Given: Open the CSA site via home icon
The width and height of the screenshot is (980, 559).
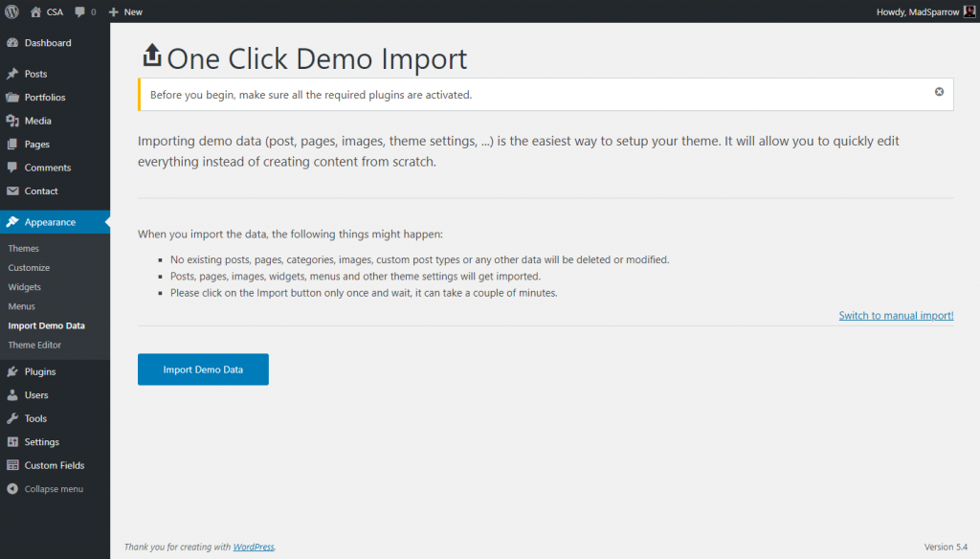Looking at the screenshot, I should pos(36,11).
